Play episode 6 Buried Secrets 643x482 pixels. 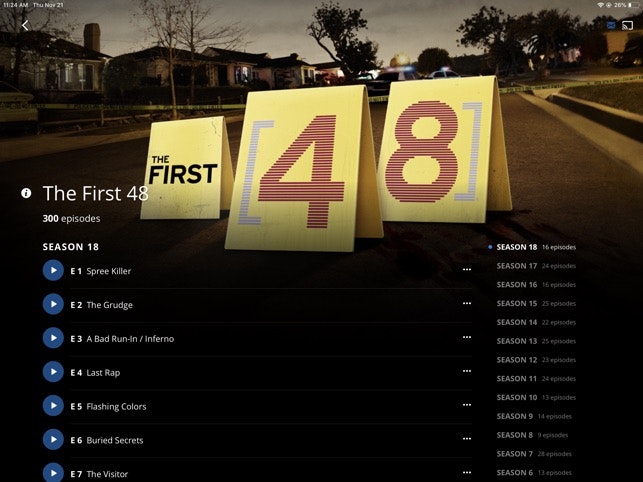pyautogui.click(x=53, y=439)
